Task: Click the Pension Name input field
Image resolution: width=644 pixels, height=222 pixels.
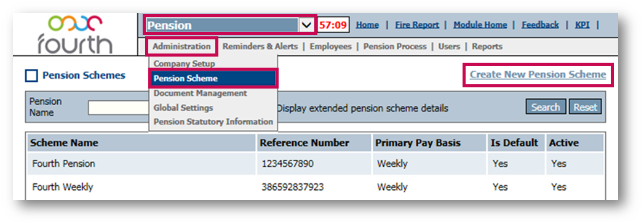Action: tap(119, 108)
